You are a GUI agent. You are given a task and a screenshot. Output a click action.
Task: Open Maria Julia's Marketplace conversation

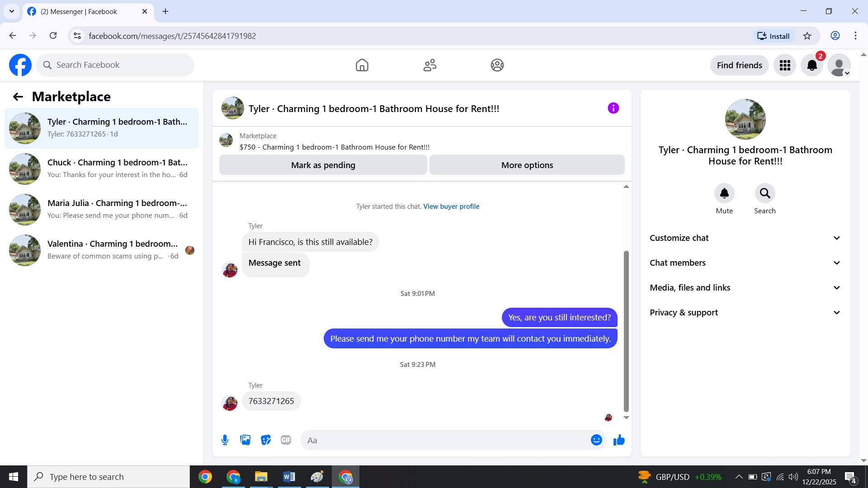[x=102, y=209]
